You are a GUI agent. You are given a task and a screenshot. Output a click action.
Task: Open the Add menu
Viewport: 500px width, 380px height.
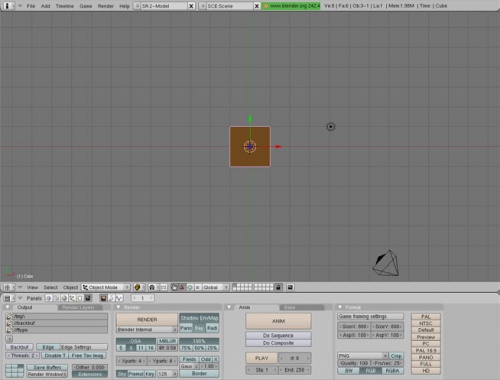point(46,6)
